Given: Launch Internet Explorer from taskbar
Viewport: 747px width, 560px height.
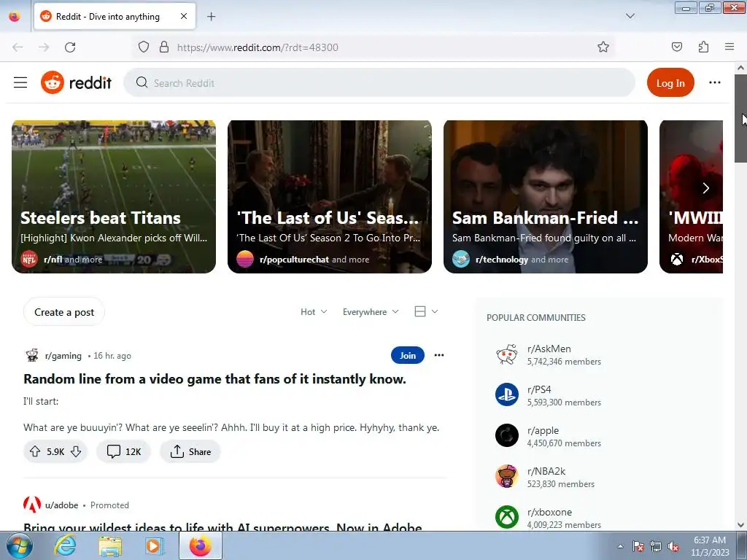Looking at the screenshot, I should click(65, 545).
